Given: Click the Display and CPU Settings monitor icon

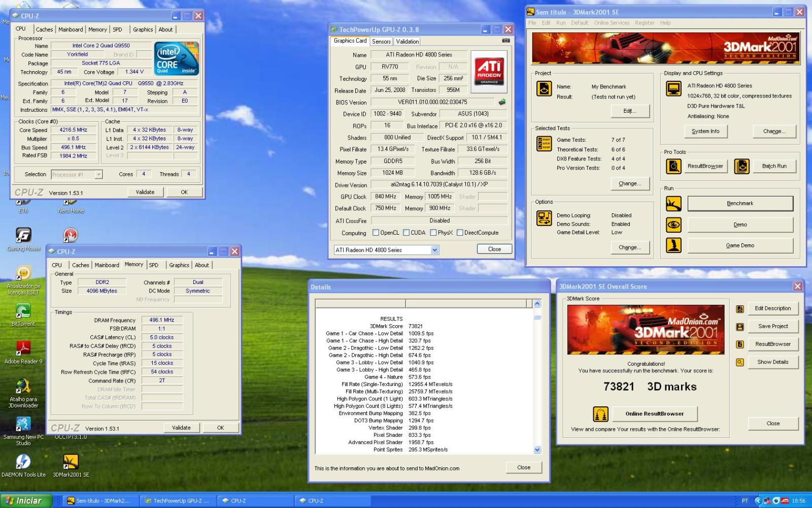Looking at the screenshot, I should [x=673, y=88].
